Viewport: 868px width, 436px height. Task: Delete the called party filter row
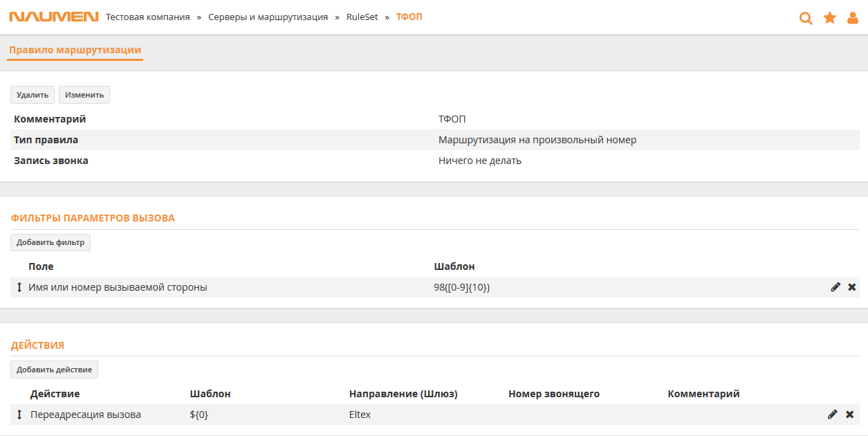[852, 287]
